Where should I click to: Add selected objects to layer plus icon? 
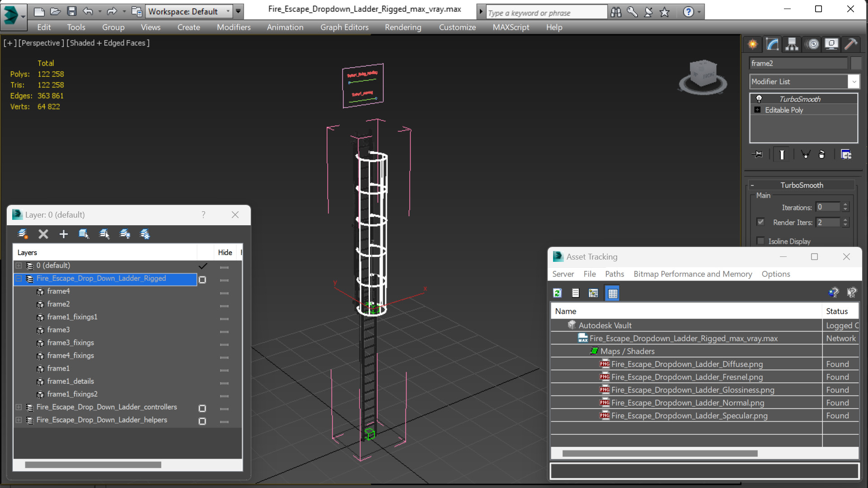63,234
